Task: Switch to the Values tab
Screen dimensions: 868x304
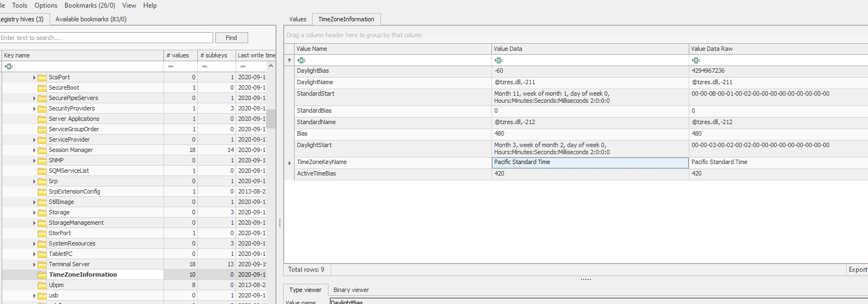Action: [297, 19]
